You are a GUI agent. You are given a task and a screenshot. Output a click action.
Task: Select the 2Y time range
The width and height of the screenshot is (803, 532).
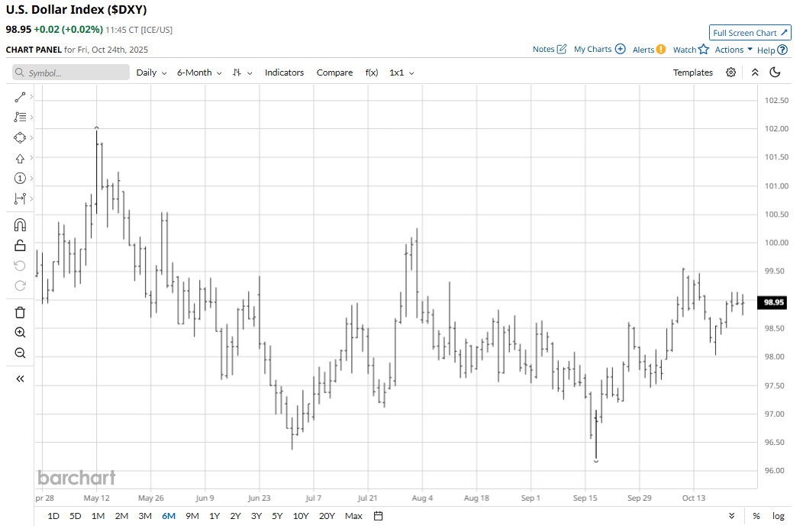[235, 516]
